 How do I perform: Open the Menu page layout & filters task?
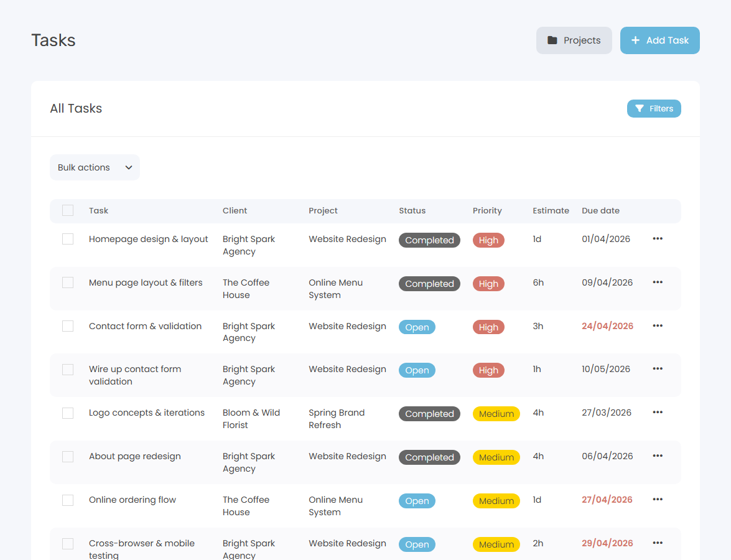pyautogui.click(x=146, y=282)
